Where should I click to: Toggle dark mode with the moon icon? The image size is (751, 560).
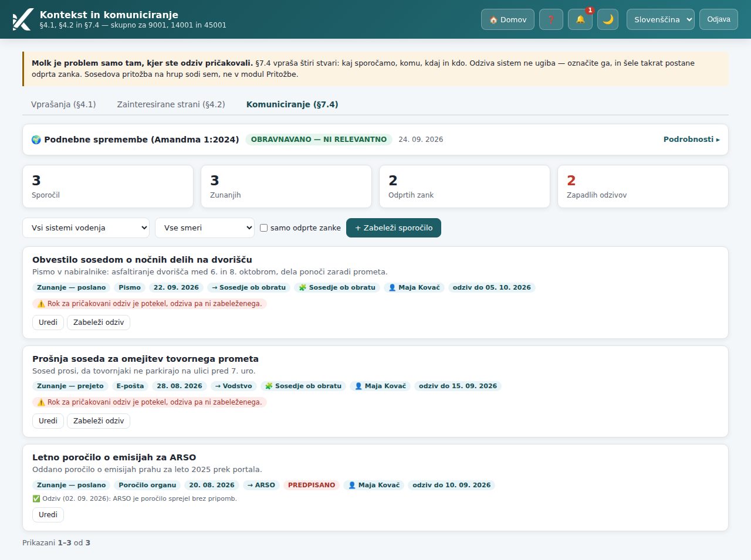pyautogui.click(x=608, y=19)
